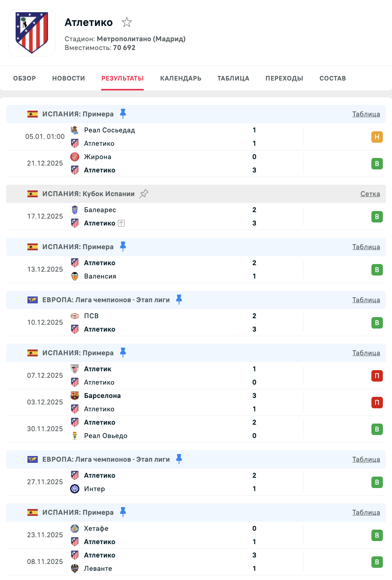392x580 pixels.
Task: Go to the Состав tab
Action: coord(333,78)
